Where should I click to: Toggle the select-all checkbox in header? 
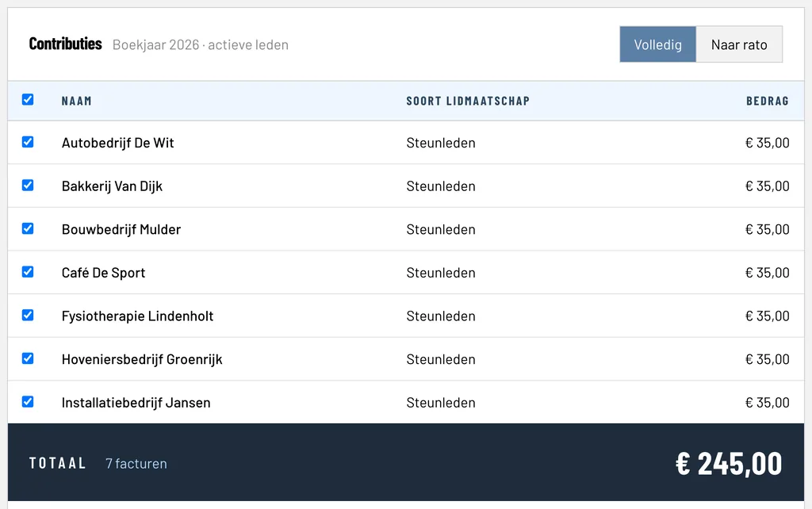pyautogui.click(x=28, y=99)
